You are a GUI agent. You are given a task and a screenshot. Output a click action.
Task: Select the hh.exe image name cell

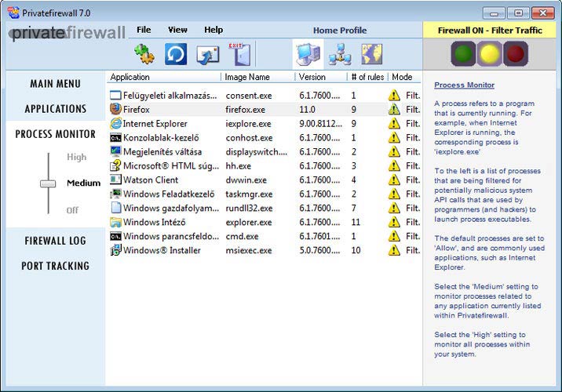238,165
